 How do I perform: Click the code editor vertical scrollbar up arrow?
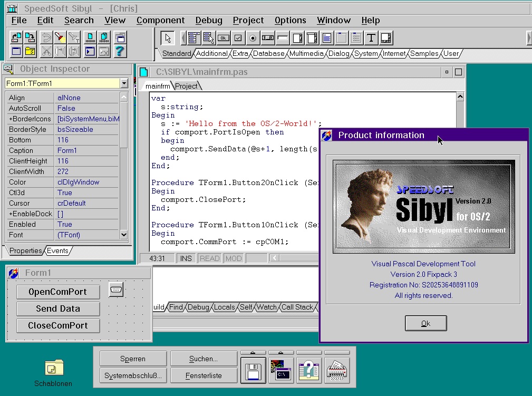[x=460, y=96]
